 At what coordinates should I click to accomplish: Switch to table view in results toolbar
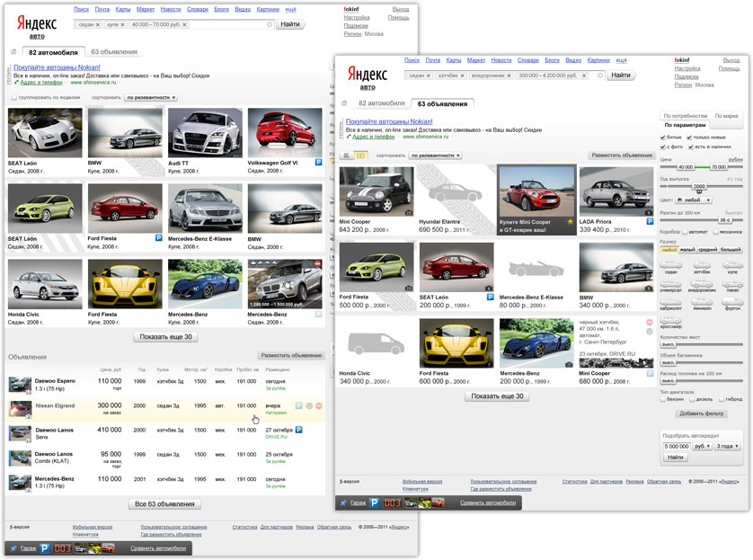coord(360,155)
